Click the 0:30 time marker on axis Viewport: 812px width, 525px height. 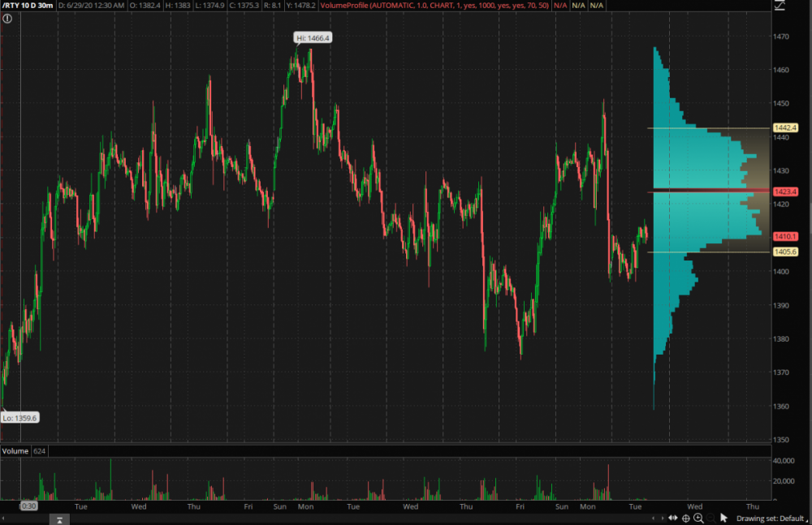28,506
